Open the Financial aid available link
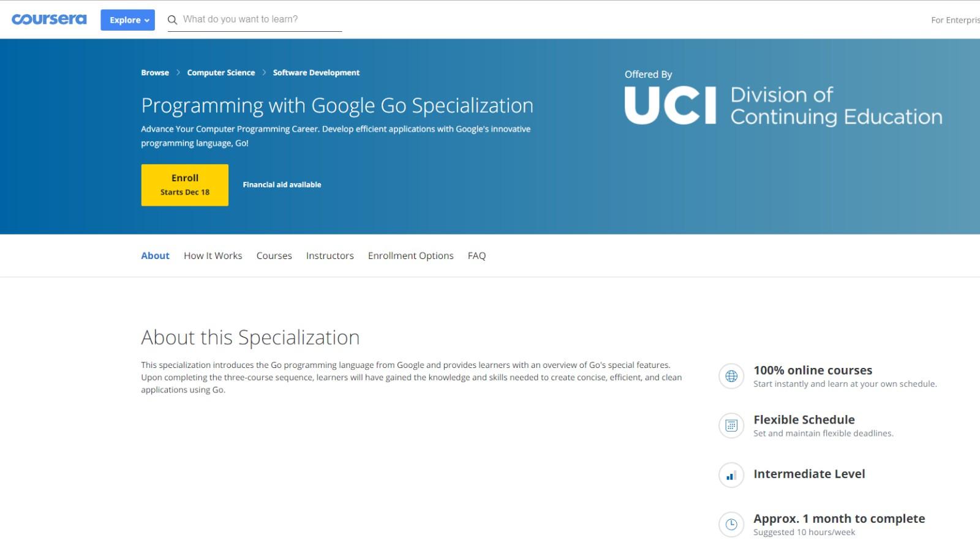 [282, 184]
